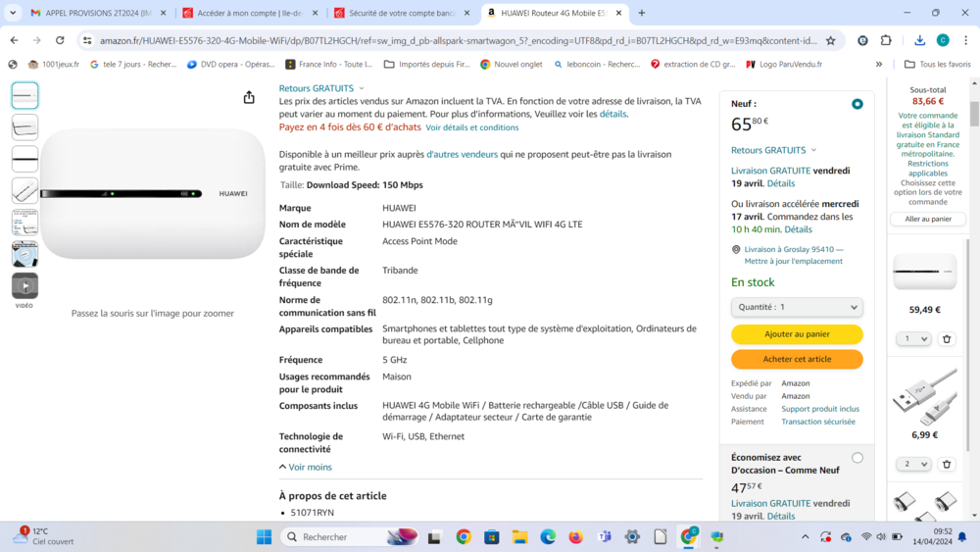This screenshot has width=980, height=552.
Task: Open the browser extensions puzzle icon
Action: pyautogui.click(x=886, y=40)
